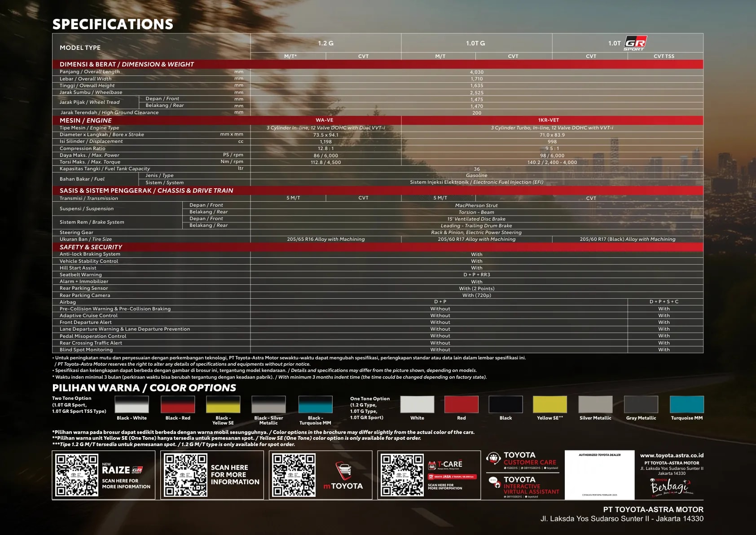This screenshot has width=756, height=535.
Task: Select the Black one tone swatch
Action: (505, 404)
